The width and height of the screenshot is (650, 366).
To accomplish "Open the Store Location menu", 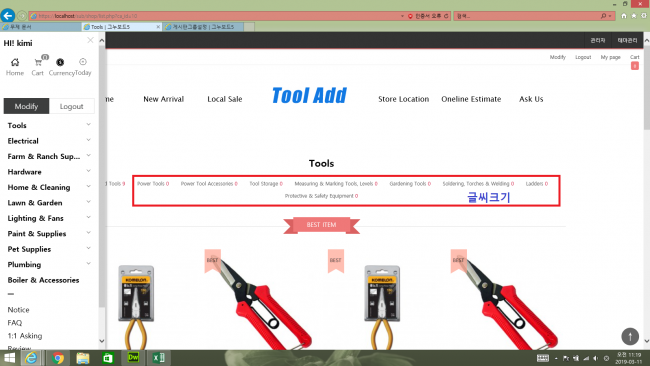I will 403,99.
